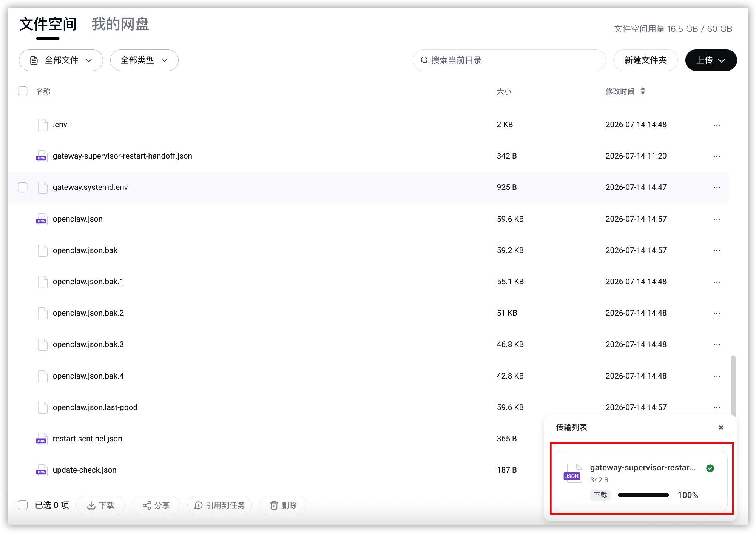The width and height of the screenshot is (756, 533).
Task: Toggle the select-all checkbox beside 名称
Action: click(x=23, y=91)
